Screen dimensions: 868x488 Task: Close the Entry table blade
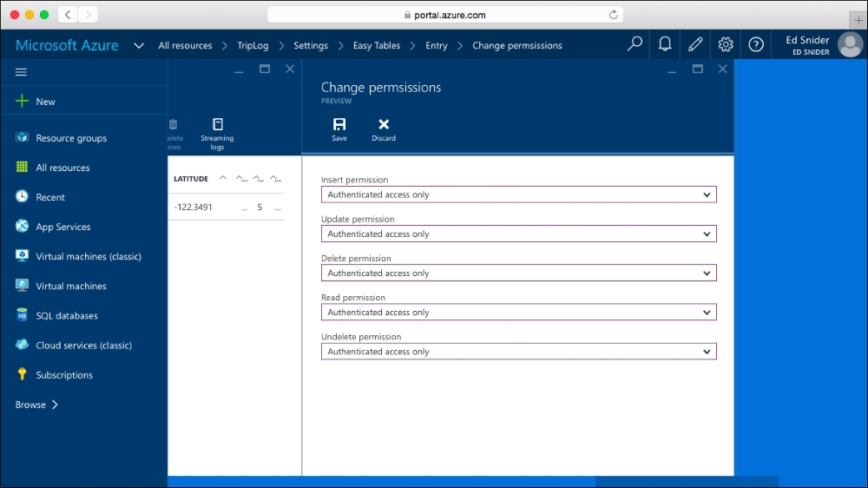click(x=290, y=69)
